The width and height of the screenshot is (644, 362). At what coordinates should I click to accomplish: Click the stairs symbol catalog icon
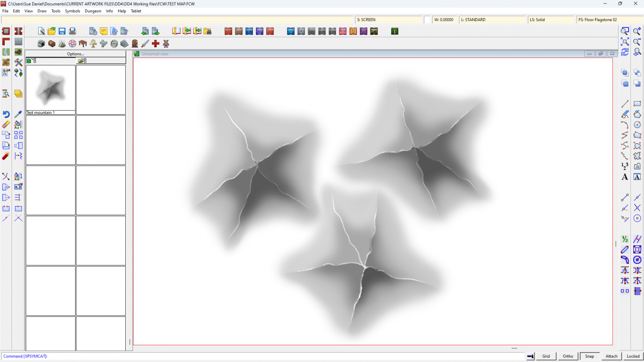click(125, 44)
